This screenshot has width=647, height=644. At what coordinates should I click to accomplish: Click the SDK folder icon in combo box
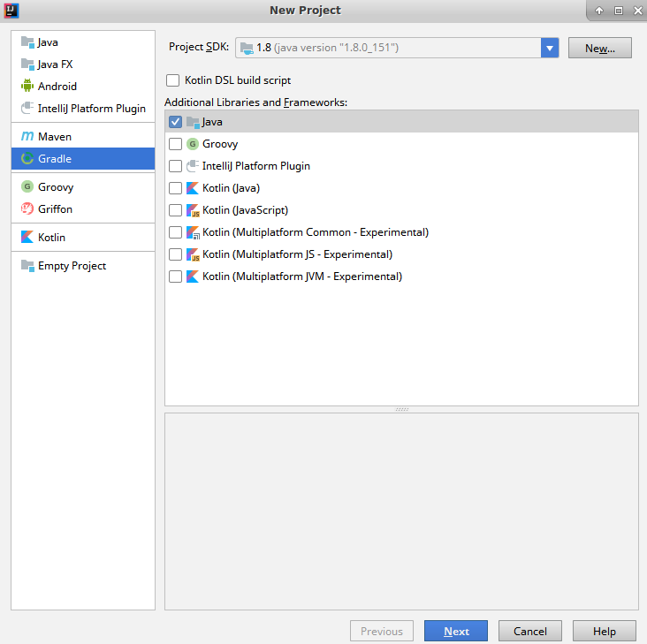(x=247, y=49)
